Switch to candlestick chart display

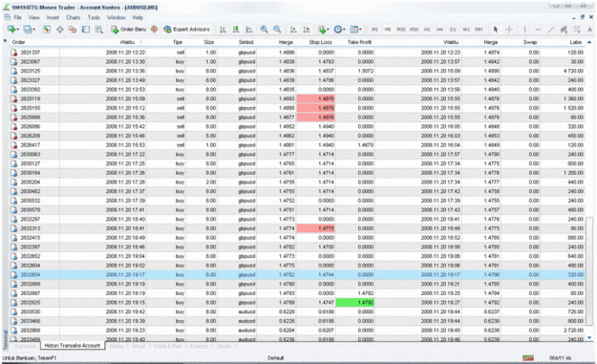236,30
